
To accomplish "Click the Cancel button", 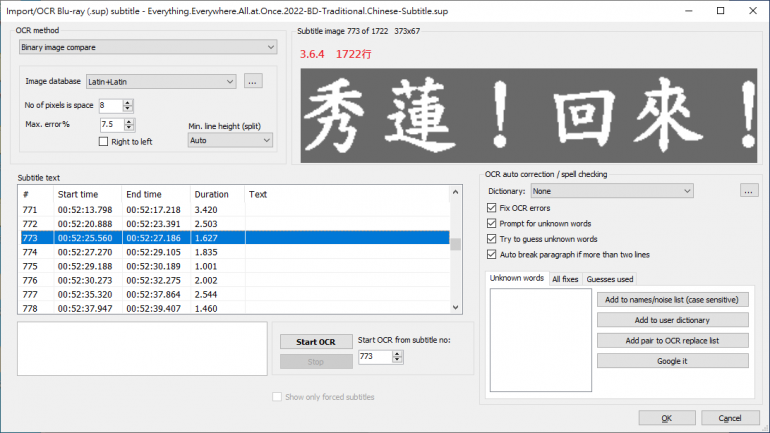I will [730, 418].
